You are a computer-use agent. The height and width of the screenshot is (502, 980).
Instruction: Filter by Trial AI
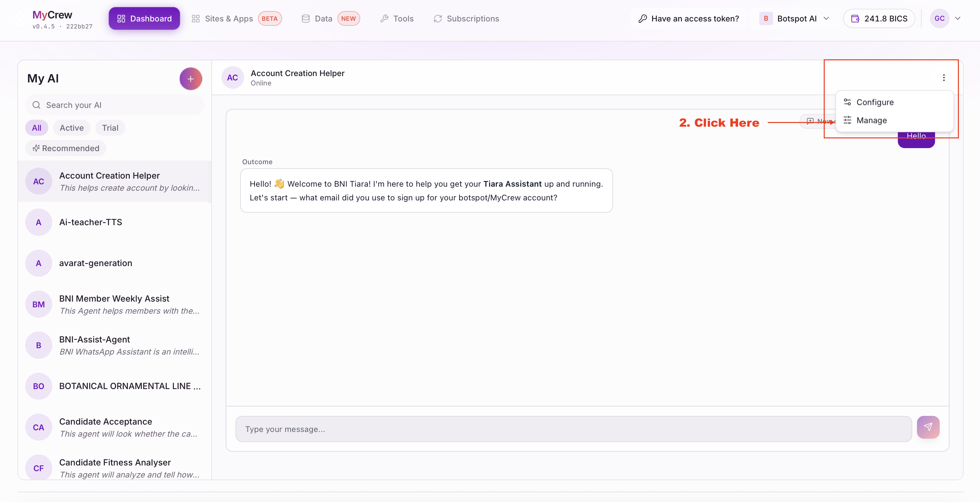(x=110, y=128)
